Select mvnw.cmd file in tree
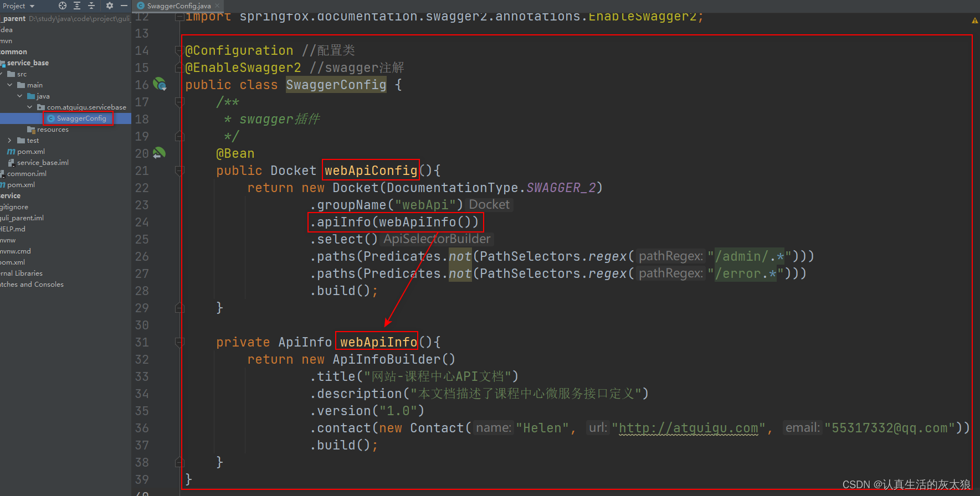Image resolution: width=980 pixels, height=496 pixels. point(16,251)
